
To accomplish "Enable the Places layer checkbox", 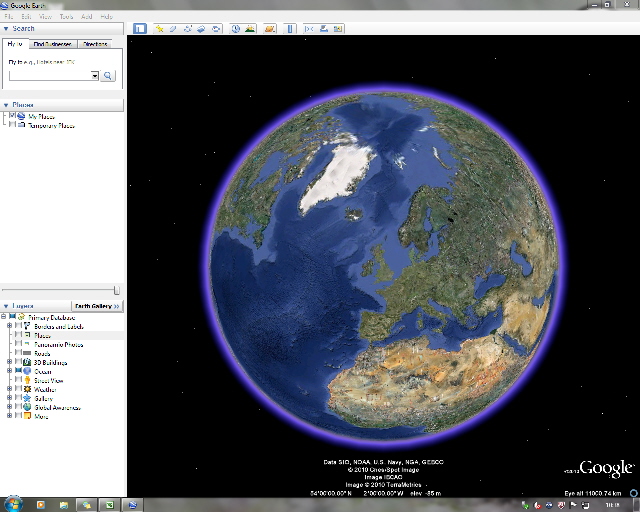I will 18,335.
